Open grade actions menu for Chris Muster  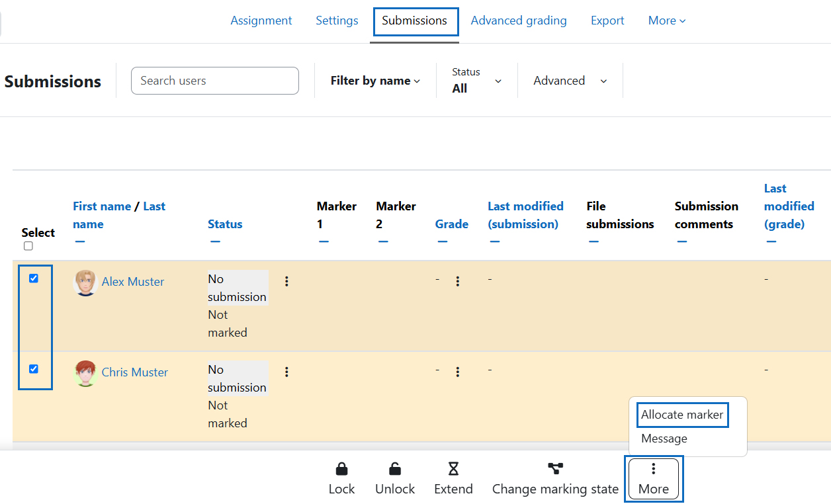point(458,372)
